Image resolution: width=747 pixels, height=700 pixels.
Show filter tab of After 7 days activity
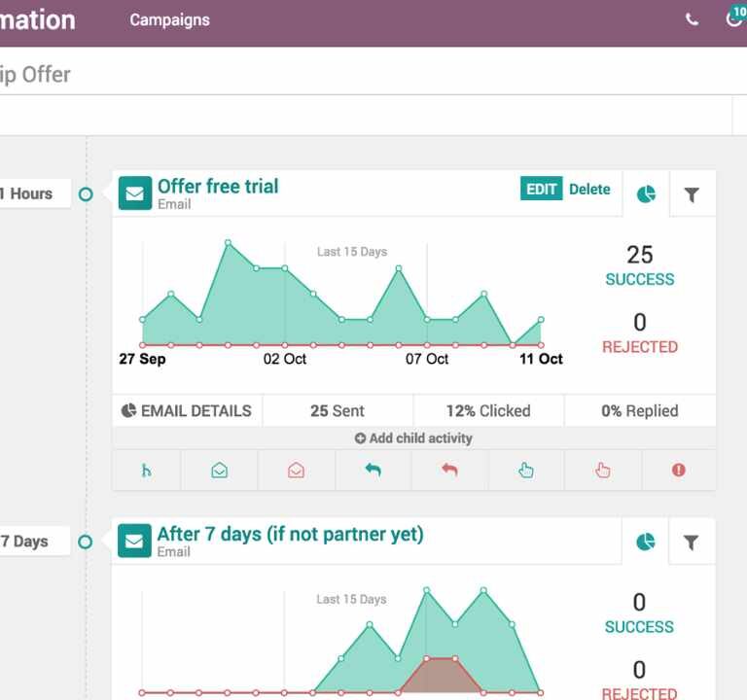(692, 542)
